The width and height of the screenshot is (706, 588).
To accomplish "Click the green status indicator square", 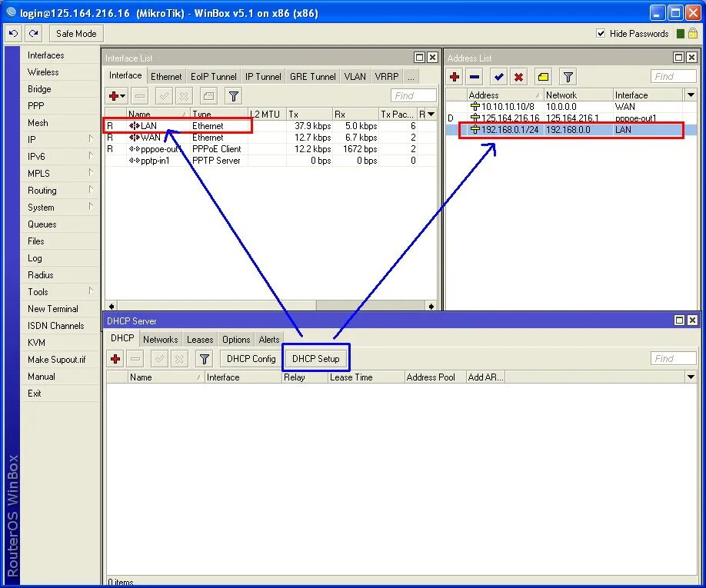I will pos(681,34).
